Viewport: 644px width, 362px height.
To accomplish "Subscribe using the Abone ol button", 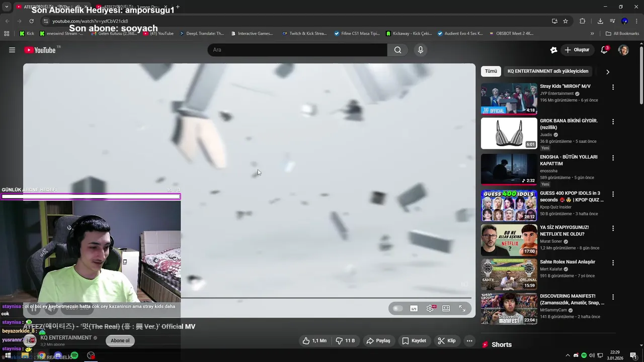I will pos(120,340).
